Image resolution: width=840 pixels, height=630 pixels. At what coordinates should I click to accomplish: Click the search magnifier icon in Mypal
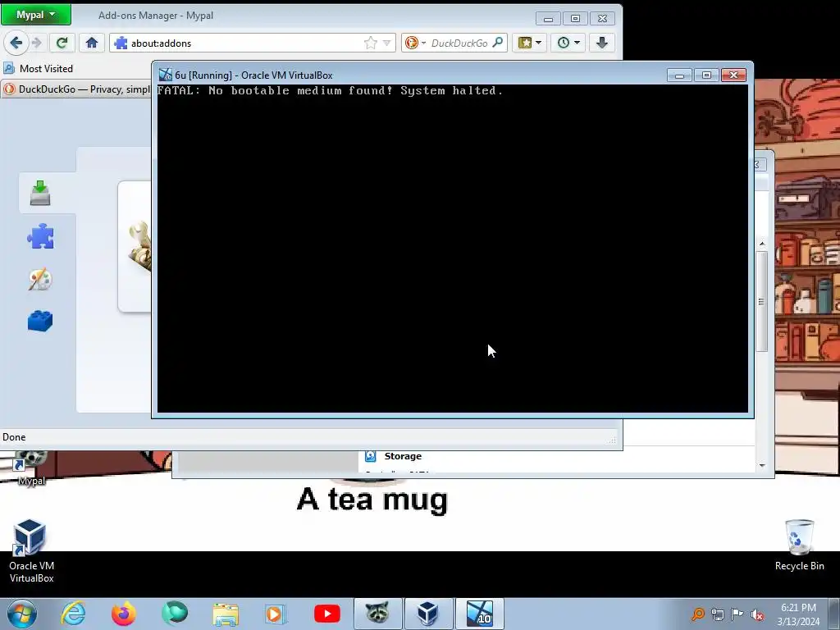pyautogui.click(x=498, y=43)
